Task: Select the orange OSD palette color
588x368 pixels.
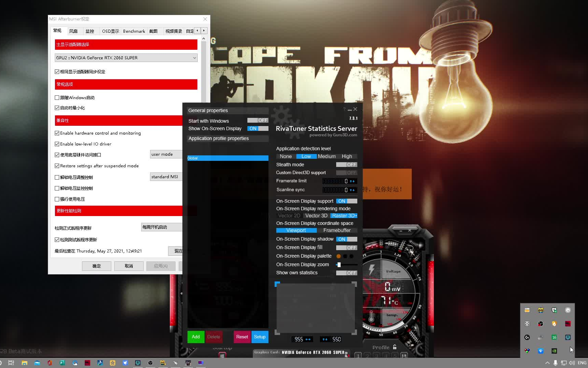Action: tap(339, 256)
